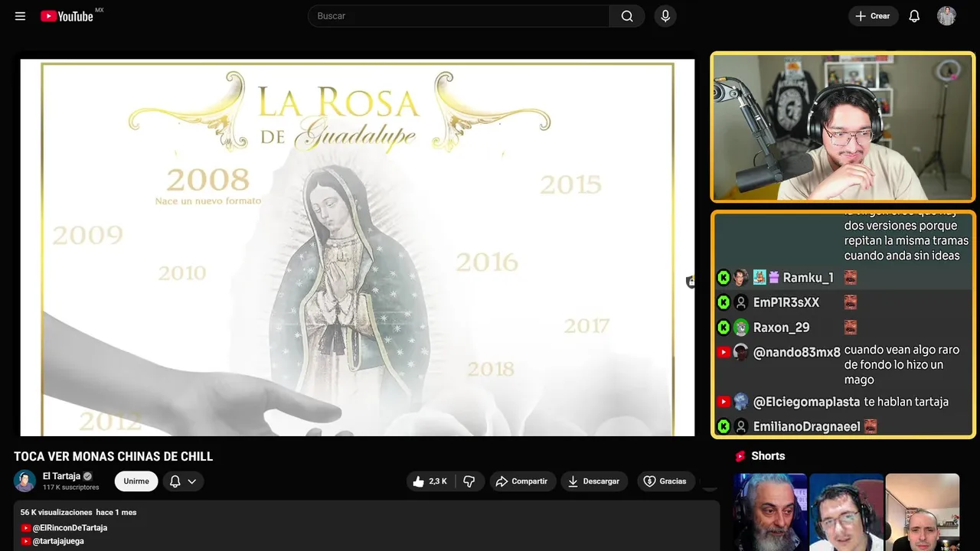Click the Gracias button

(666, 481)
